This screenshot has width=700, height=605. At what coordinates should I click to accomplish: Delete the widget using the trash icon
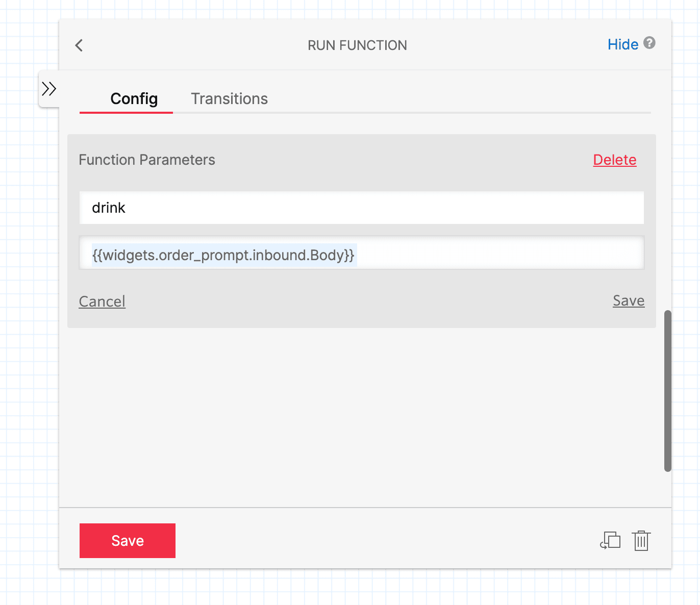click(641, 540)
